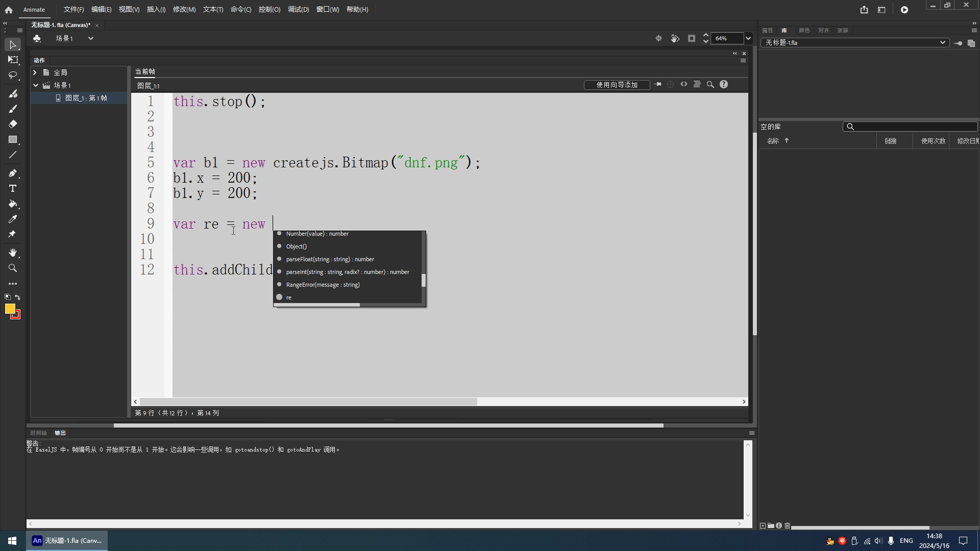Pin the current library toggle
The image size is (980, 551).
[958, 43]
